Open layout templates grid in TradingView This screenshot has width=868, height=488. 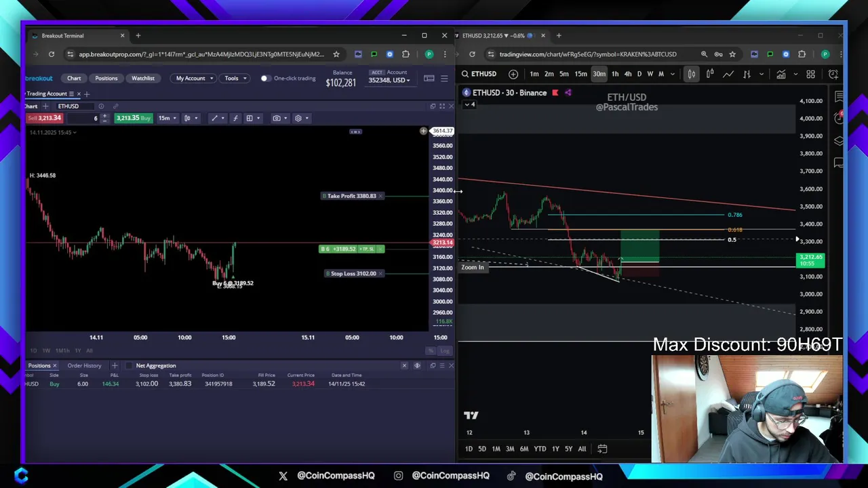pos(810,74)
